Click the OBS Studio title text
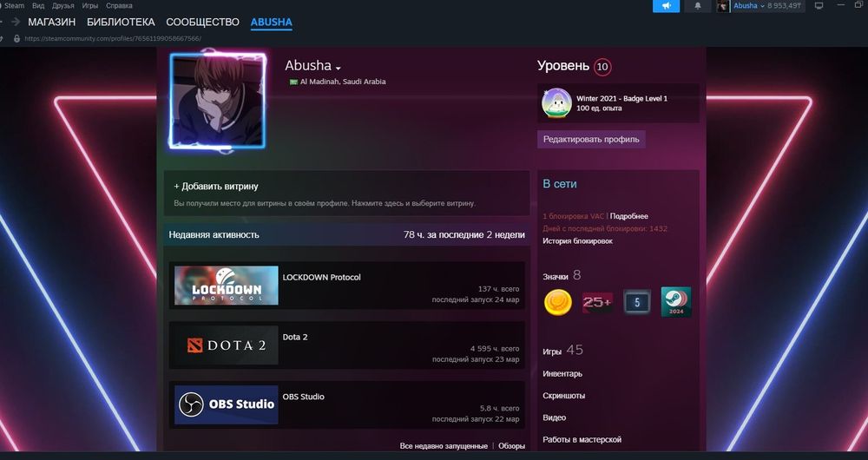This screenshot has width=868, height=460. click(303, 397)
